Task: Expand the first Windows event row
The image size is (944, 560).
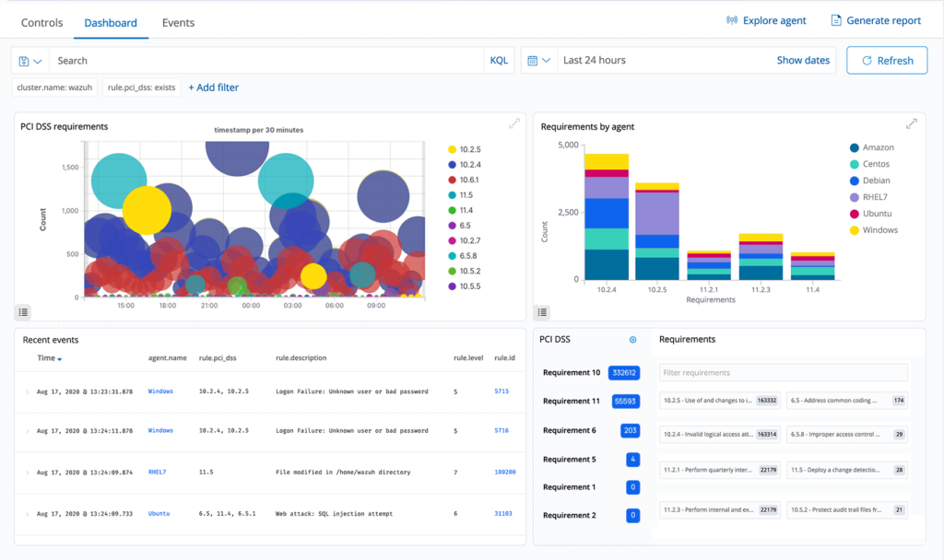Action: 27,391
